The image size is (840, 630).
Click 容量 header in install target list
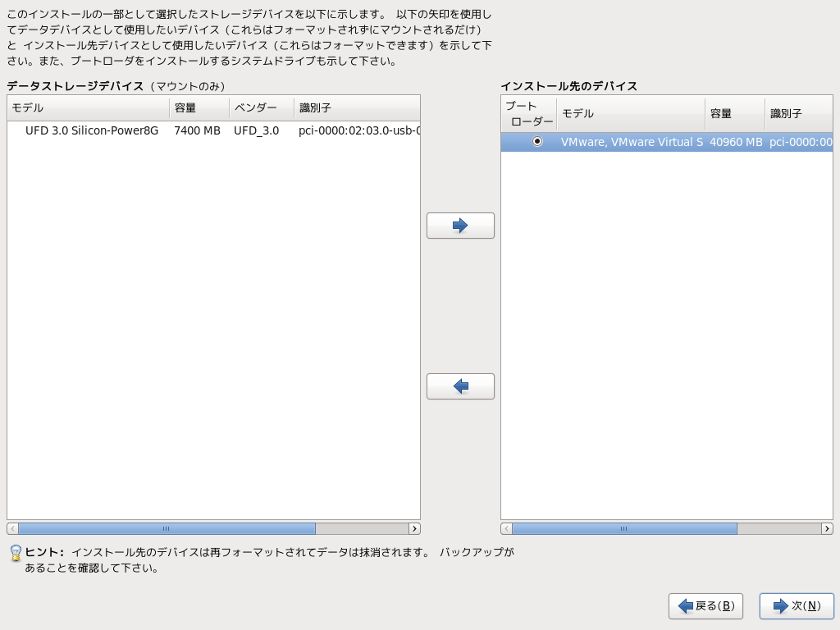[x=734, y=114]
